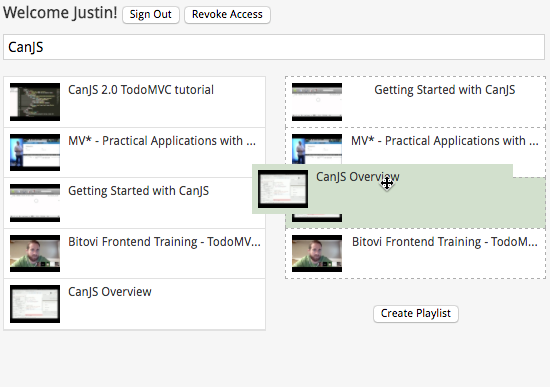Select Getting Started with CanJS thumbnail in results

click(x=35, y=203)
